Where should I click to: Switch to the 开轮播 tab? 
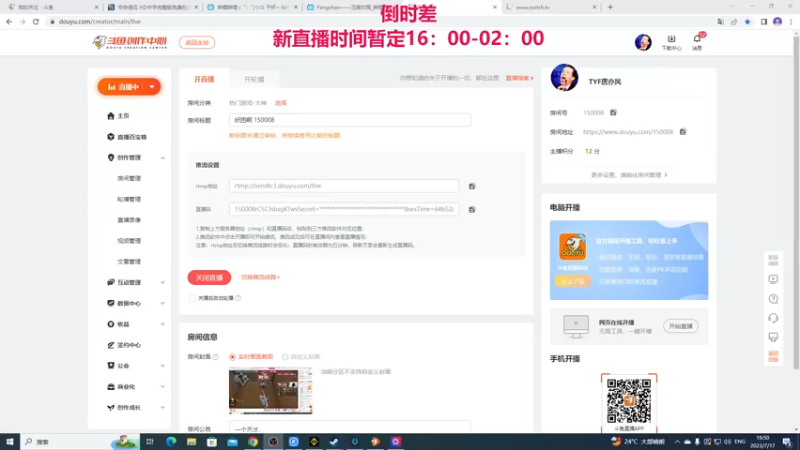point(254,79)
